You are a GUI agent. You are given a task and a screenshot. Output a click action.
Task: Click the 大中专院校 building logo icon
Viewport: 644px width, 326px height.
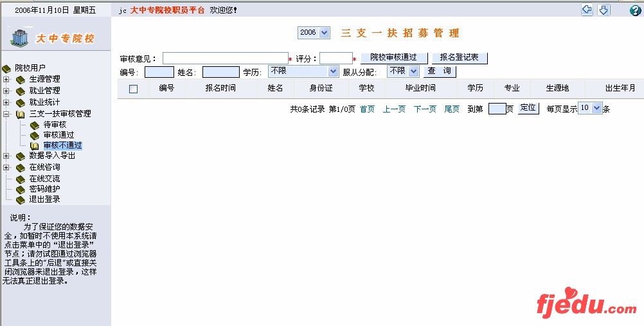point(19,38)
